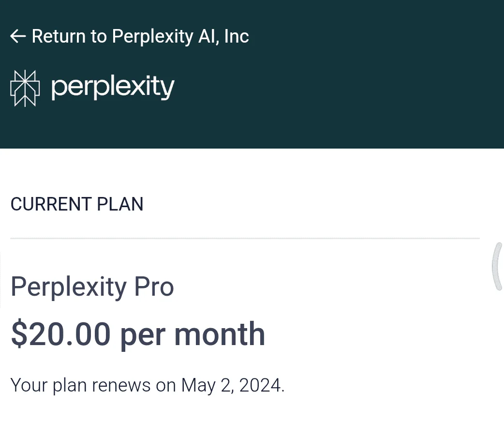
Task: Click the May 2, 2024 renewal date
Action: (233, 385)
